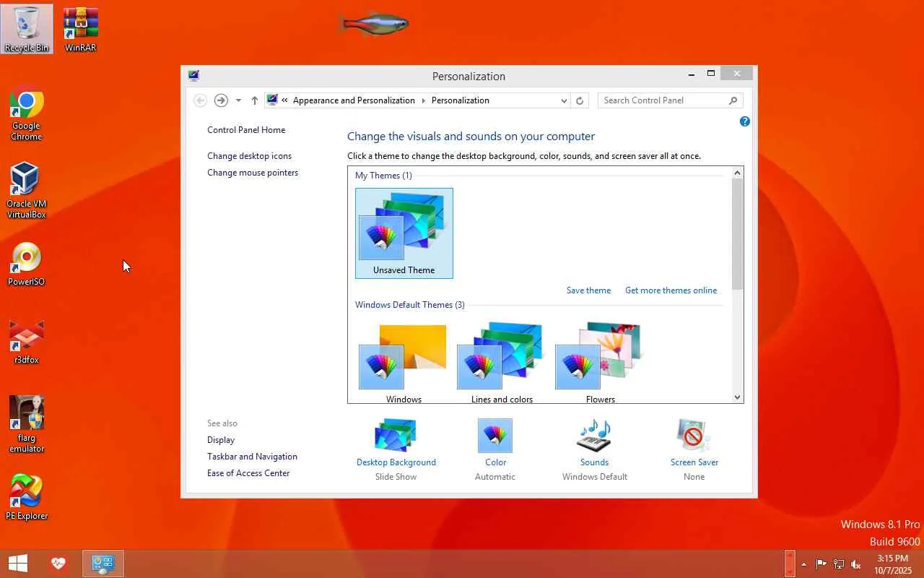924x578 pixels.
Task: Open Desktop Background settings icon
Action: coord(396,436)
